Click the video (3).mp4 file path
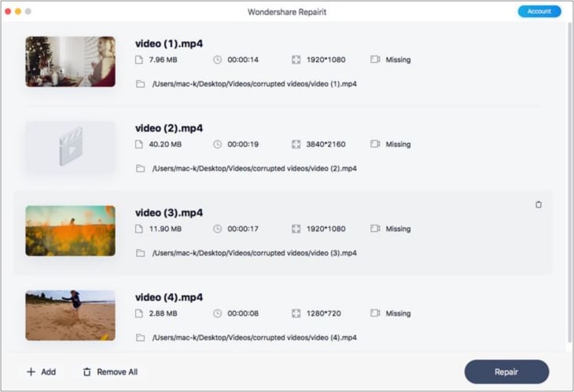The height and width of the screenshot is (392, 574). pos(255,253)
